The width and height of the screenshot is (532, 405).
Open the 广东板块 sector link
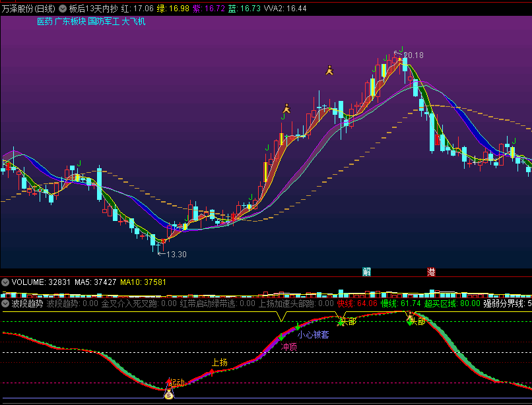[x=70, y=21]
